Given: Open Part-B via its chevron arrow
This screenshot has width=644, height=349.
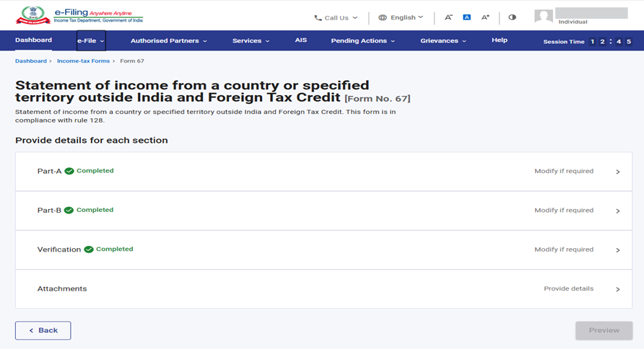Looking at the screenshot, I should pos(618,211).
